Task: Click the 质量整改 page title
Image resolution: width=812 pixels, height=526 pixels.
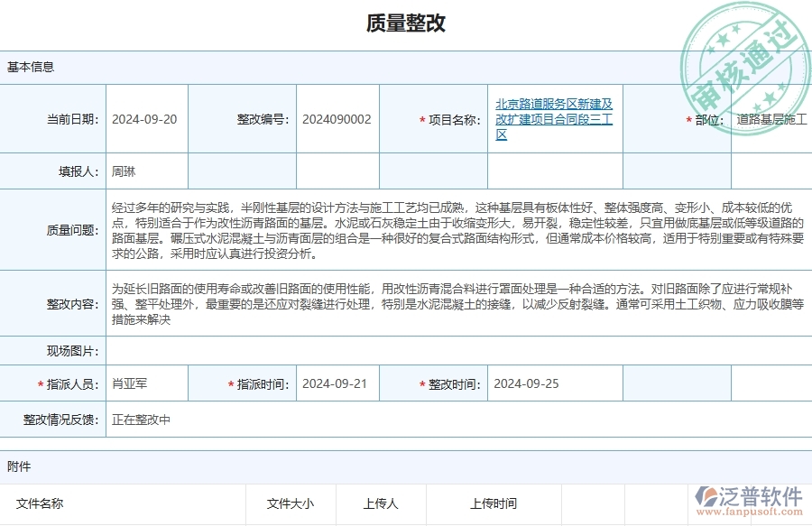Action: click(405, 22)
